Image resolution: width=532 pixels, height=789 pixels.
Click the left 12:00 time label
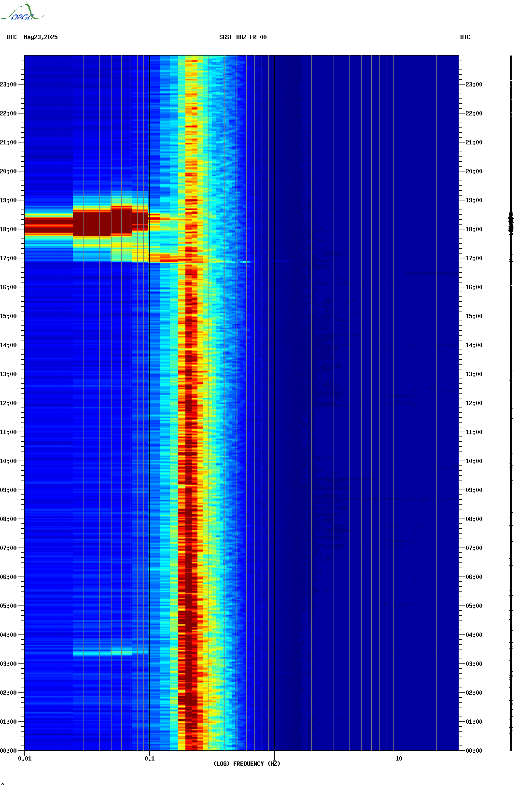coord(9,403)
